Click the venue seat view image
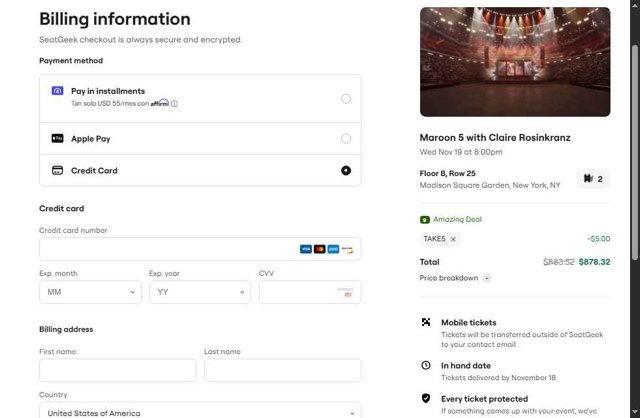Viewport: 640px width, 418px height. (x=515, y=62)
